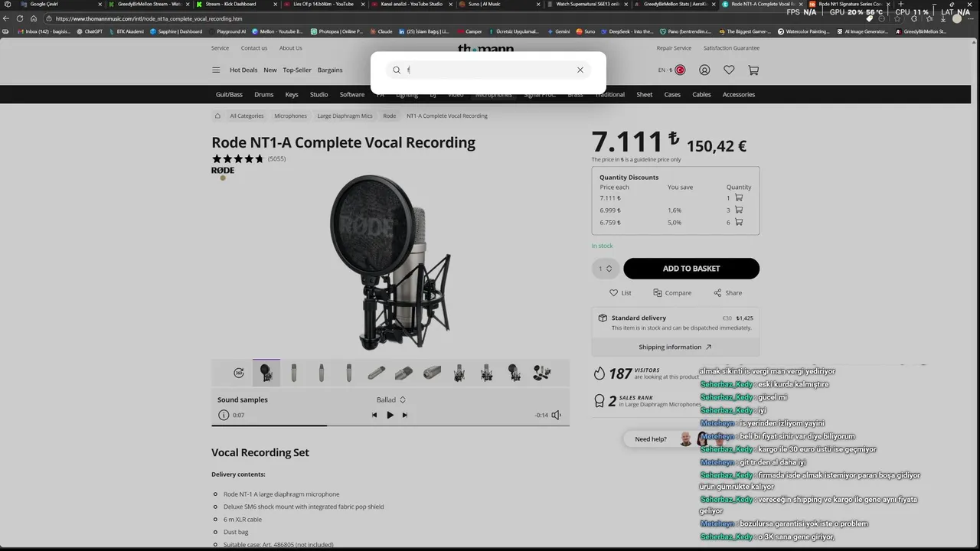This screenshot has height=551, width=980.
Task: Change country and currency via EN flag
Action: point(671,70)
